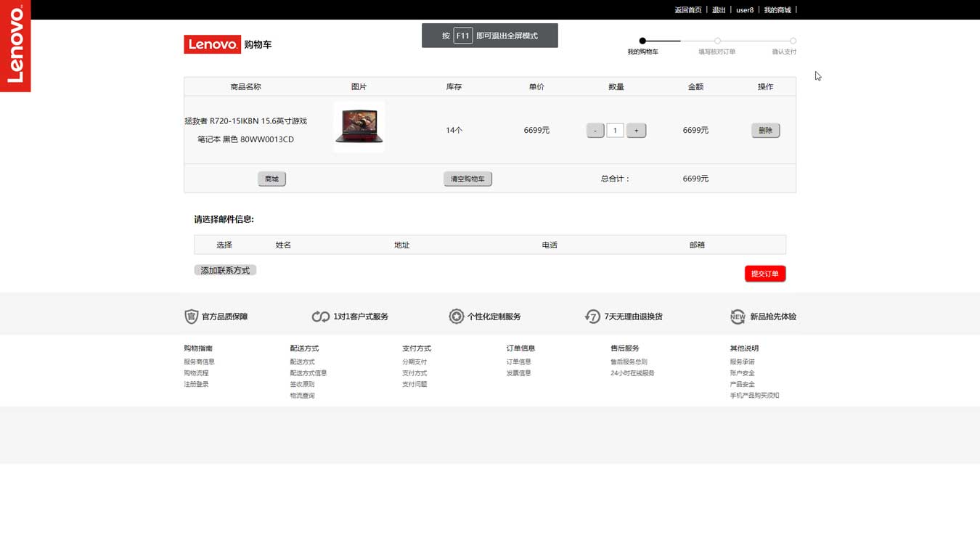This screenshot has width=980, height=551.
Task: Click the 1对1客户式服务 loop icon
Action: click(320, 317)
